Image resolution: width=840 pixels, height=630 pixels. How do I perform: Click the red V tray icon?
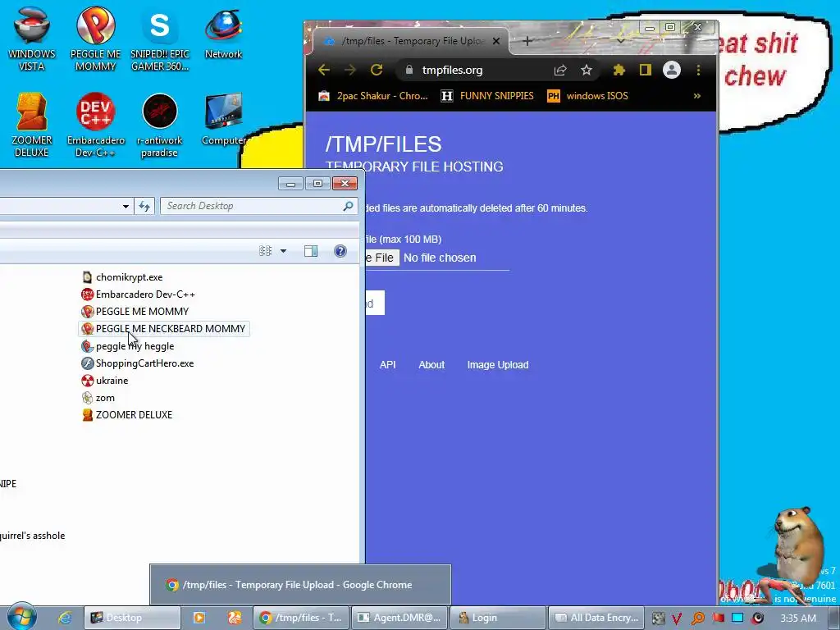[677, 619]
